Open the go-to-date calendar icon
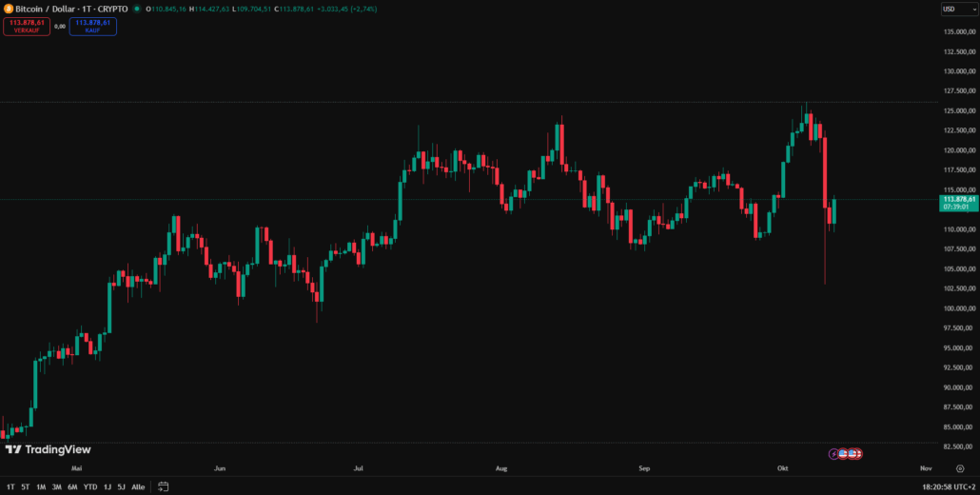980x495 pixels. [162, 486]
